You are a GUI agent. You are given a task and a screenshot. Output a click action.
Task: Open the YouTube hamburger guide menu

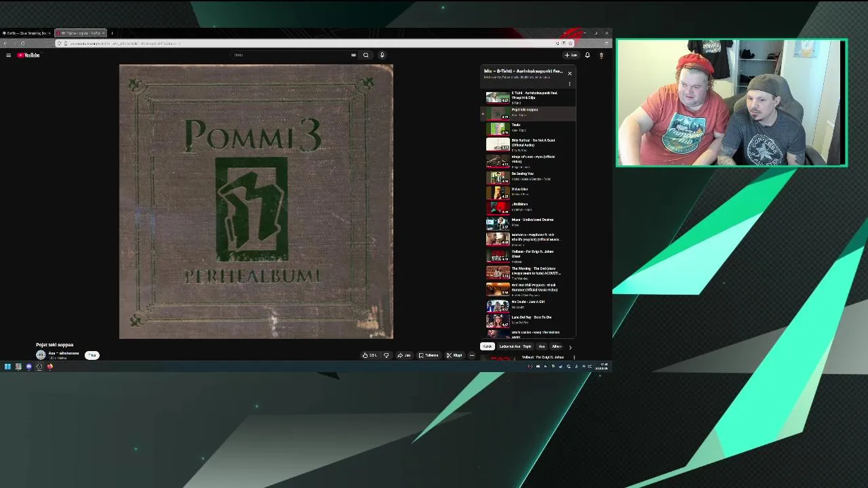tap(8, 55)
